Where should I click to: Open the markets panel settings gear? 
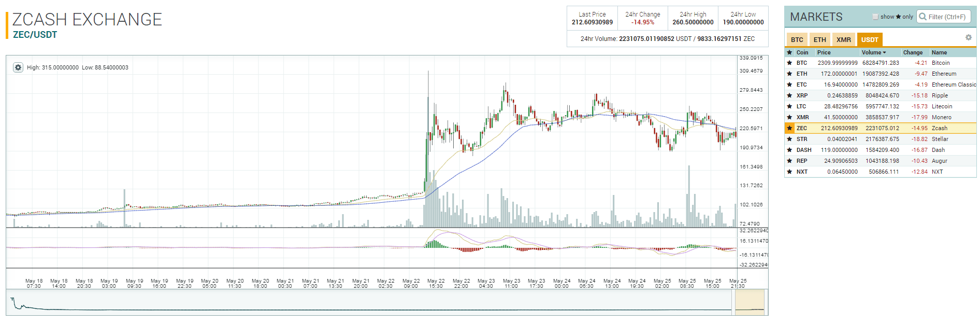click(x=968, y=37)
